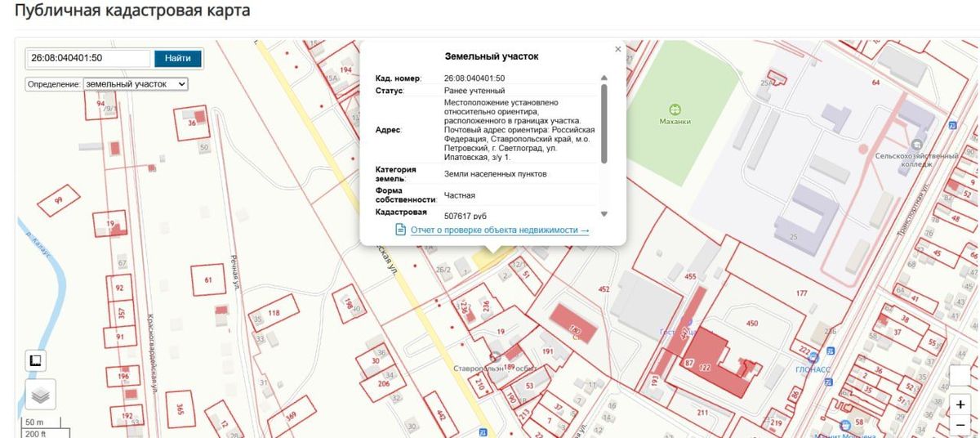The height and width of the screenshot is (438, 980).
Task: Click the cadastral number search field
Action: 88,59
